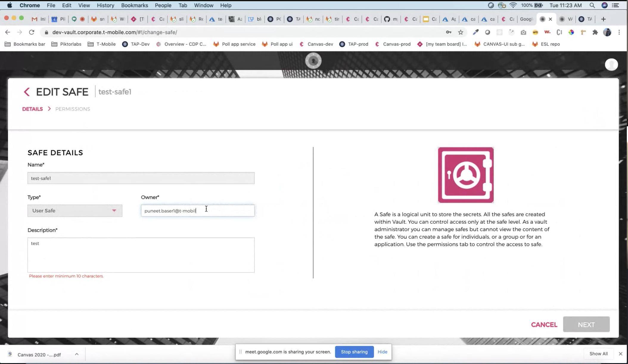Click the pink back arrow beside EDIT SAFE

(x=27, y=92)
